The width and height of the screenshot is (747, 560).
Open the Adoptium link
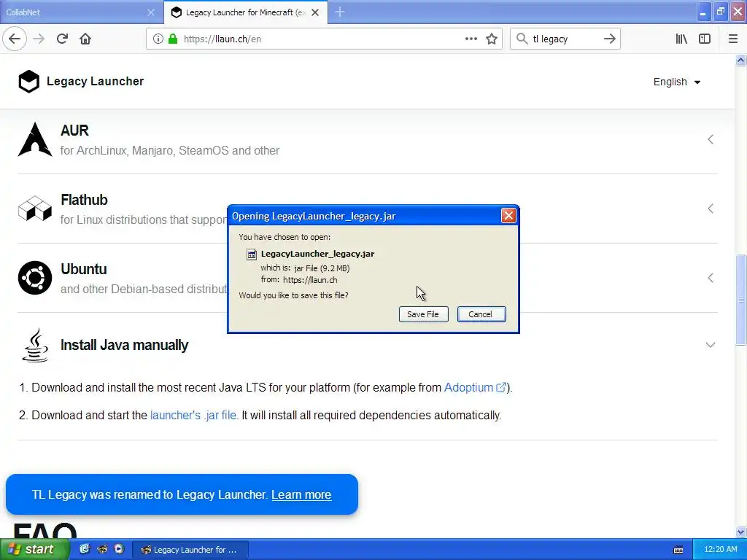pos(474,388)
